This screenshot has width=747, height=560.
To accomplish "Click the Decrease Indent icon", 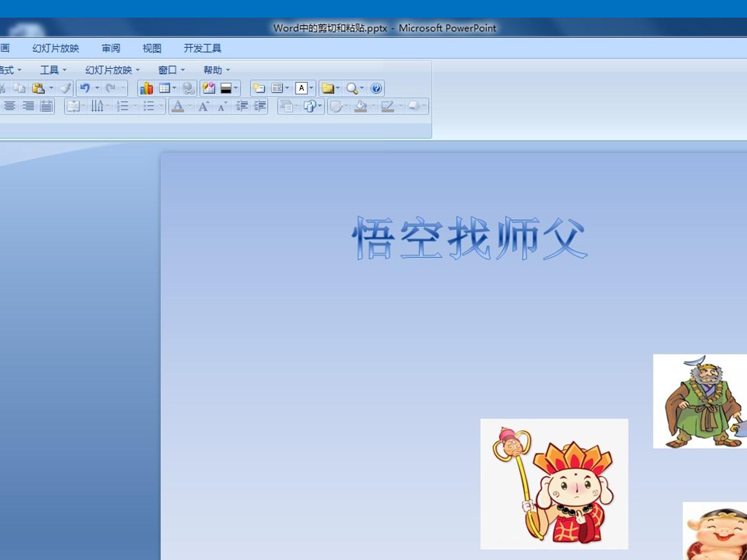I will click(x=242, y=106).
